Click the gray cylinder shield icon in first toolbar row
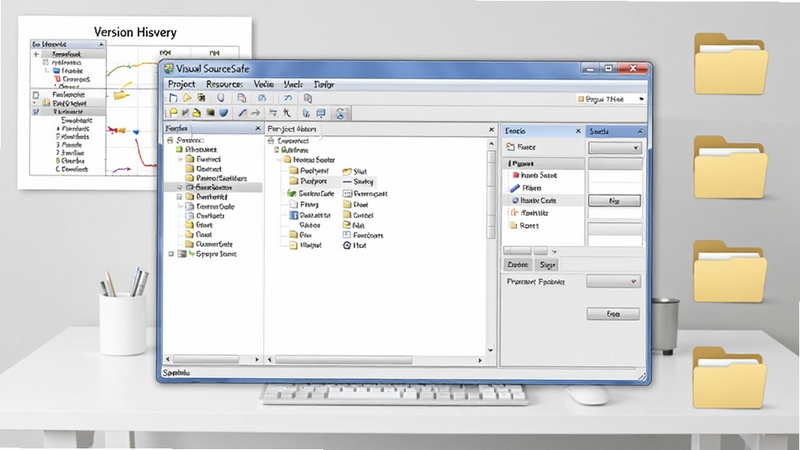Image resolution: width=800 pixels, height=450 pixels. pos(220,97)
